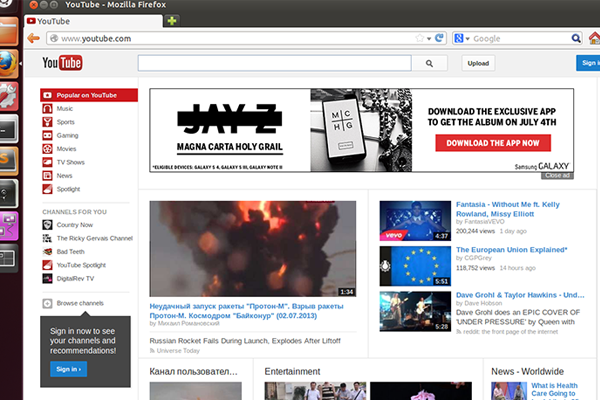Image resolution: width=600 pixels, height=400 pixels.
Task: Open the Spotlight category icon
Action: click(x=47, y=189)
